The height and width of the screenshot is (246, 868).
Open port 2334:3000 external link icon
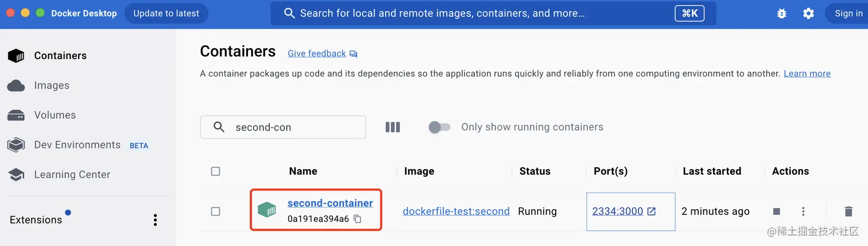(x=652, y=212)
